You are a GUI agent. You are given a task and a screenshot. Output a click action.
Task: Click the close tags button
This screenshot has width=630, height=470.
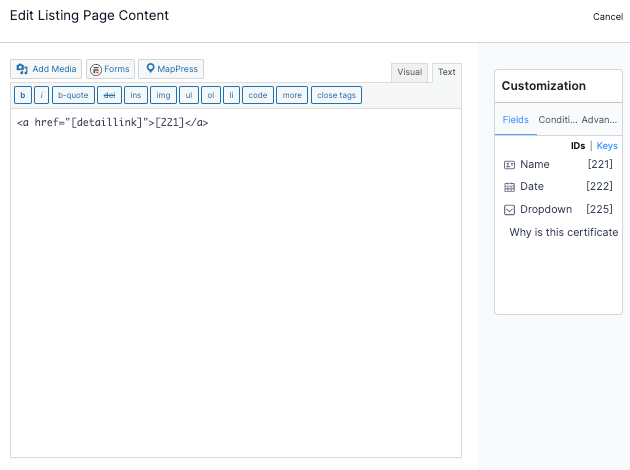[336, 95]
